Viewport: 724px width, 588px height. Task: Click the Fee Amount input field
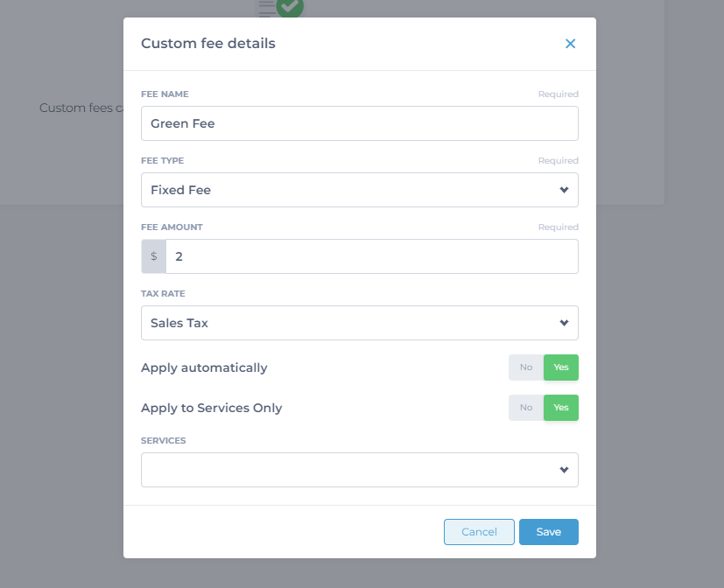click(x=372, y=256)
